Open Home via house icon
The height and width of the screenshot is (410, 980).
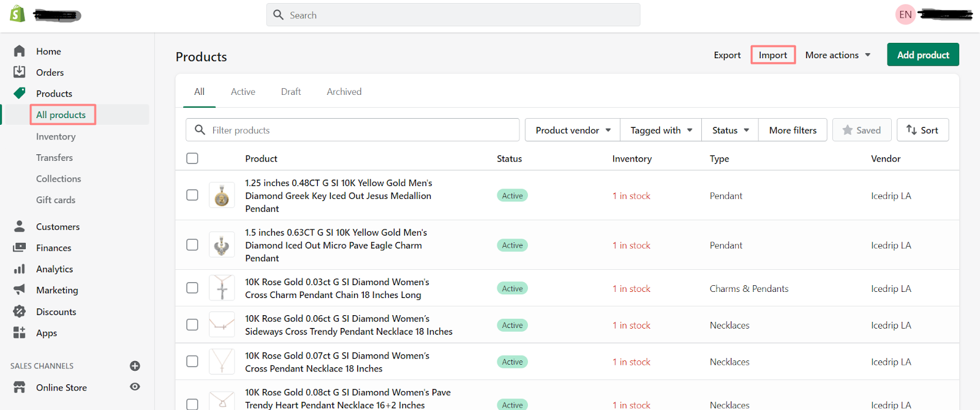20,51
